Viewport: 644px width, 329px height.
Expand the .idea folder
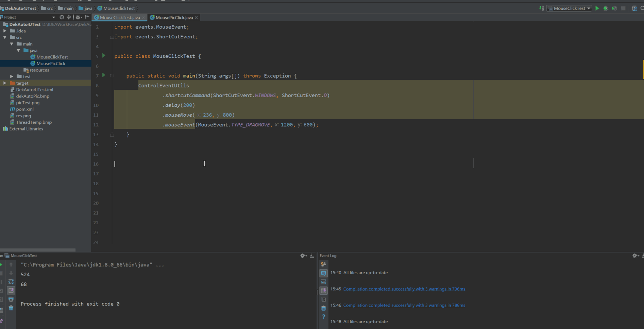click(x=5, y=31)
